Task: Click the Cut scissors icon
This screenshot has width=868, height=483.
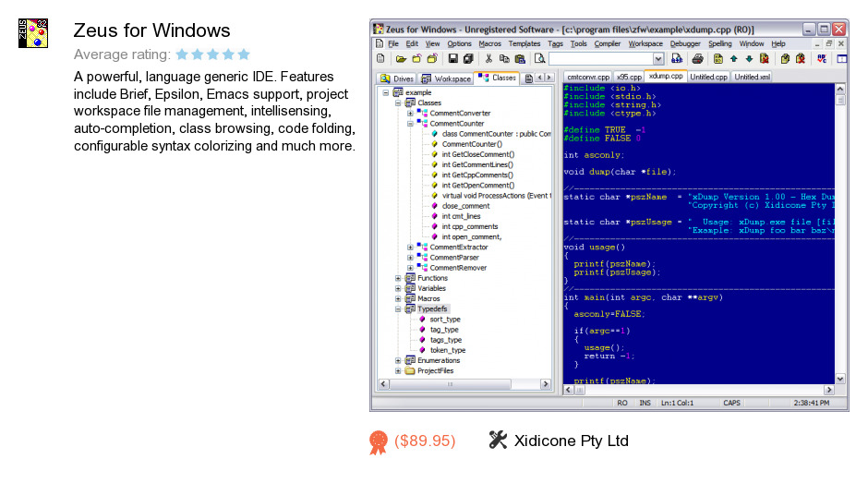Action: click(488, 58)
